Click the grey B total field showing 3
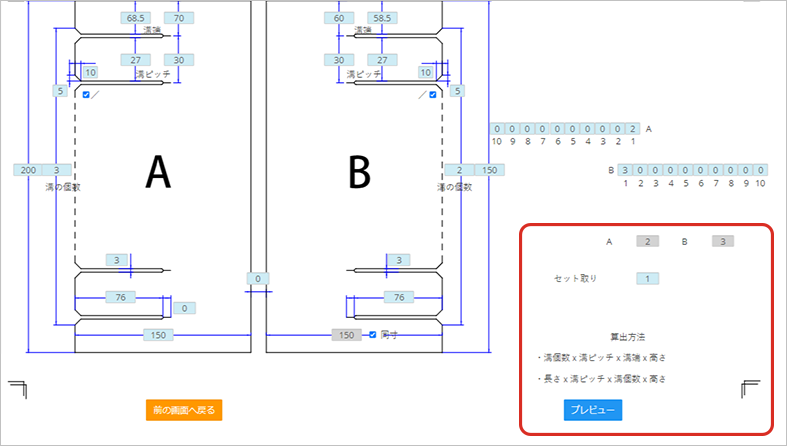Screen dimensions: 787x446 (x=723, y=241)
